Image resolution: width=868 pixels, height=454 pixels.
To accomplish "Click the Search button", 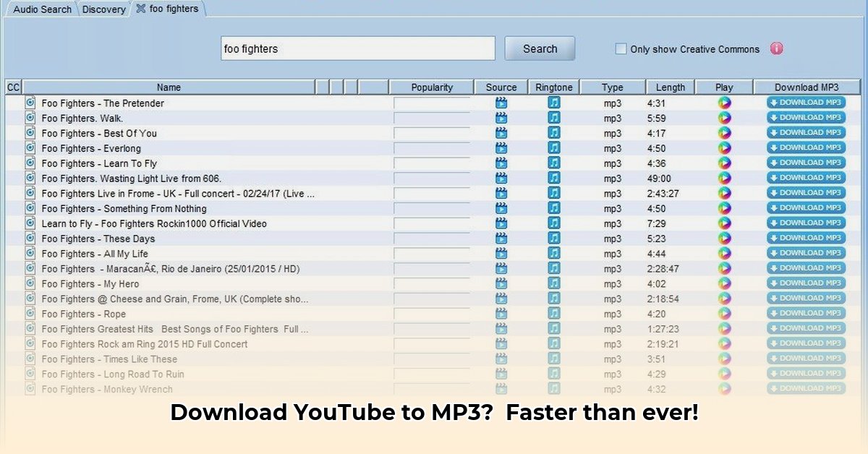I will point(540,48).
